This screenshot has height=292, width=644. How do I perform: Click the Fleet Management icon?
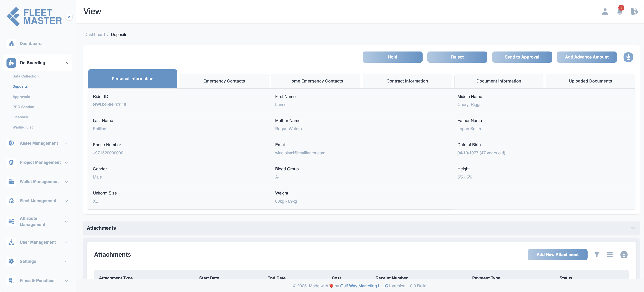pos(11,201)
